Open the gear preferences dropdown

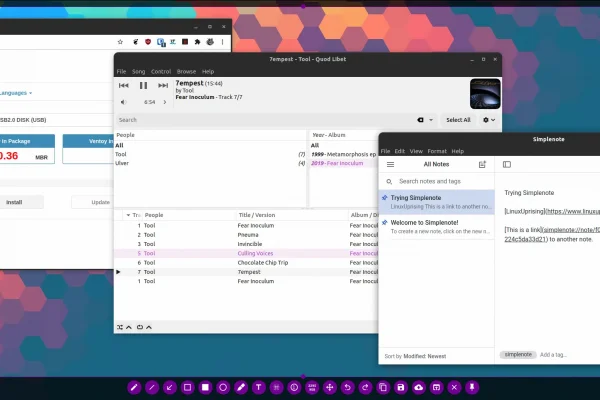click(489, 120)
